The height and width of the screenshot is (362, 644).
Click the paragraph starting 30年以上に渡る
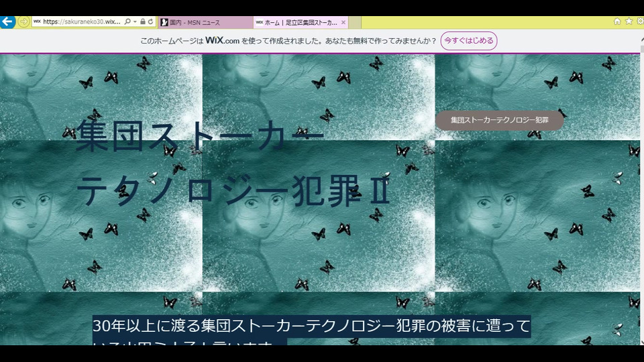(x=312, y=330)
